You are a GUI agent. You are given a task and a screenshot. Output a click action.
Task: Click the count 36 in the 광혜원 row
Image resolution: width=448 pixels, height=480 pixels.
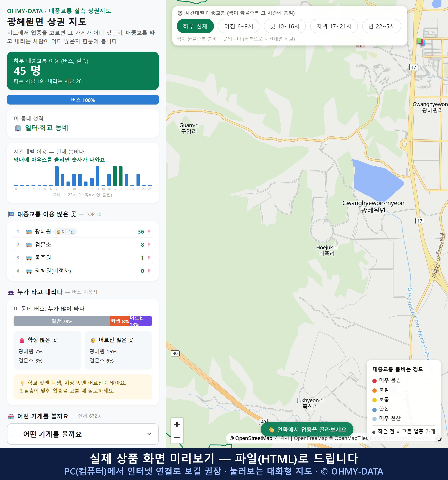141,232
